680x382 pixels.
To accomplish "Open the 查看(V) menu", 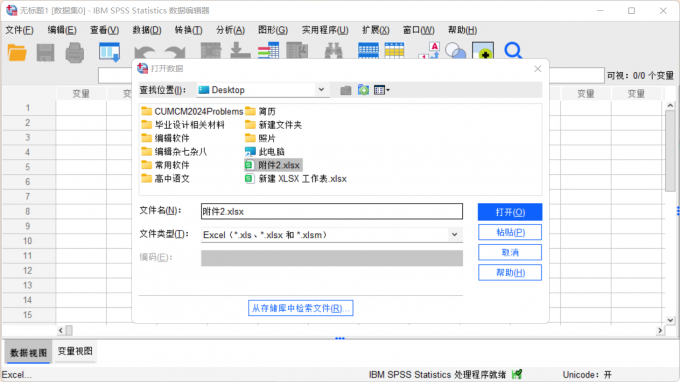I will (x=105, y=30).
